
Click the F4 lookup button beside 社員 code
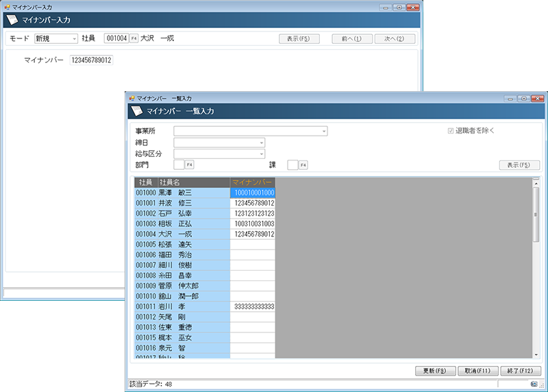click(134, 38)
